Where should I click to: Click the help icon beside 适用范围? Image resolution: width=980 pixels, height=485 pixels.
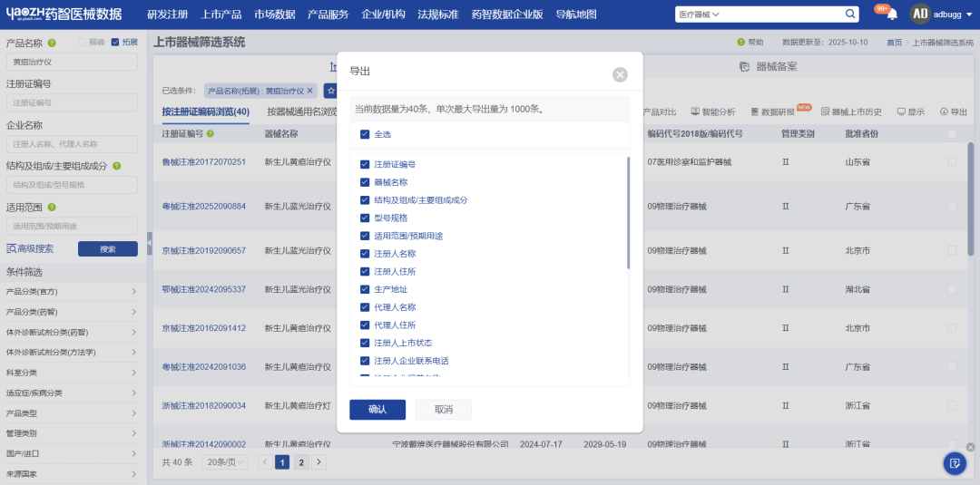[52, 208]
